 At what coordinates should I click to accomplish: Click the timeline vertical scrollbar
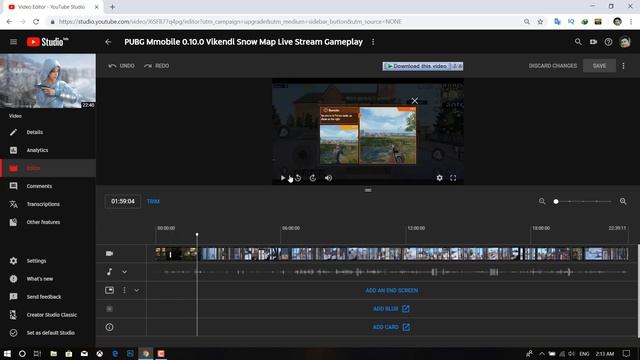pyautogui.click(x=638, y=291)
